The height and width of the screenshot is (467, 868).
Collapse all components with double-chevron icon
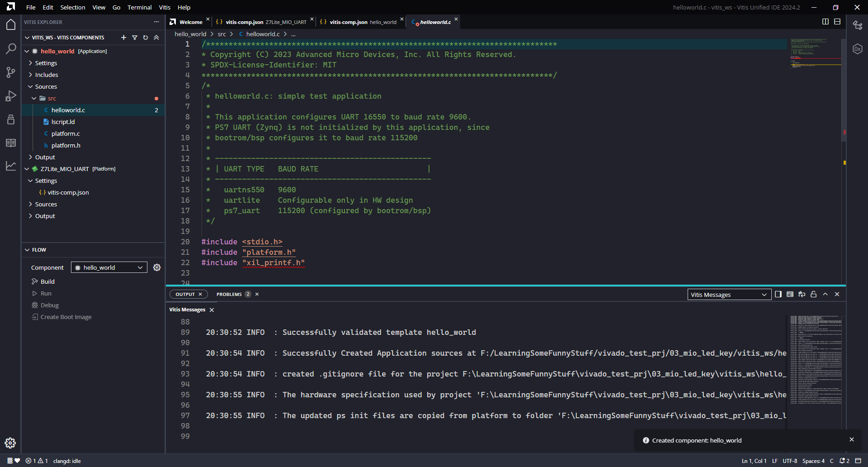tap(156, 38)
